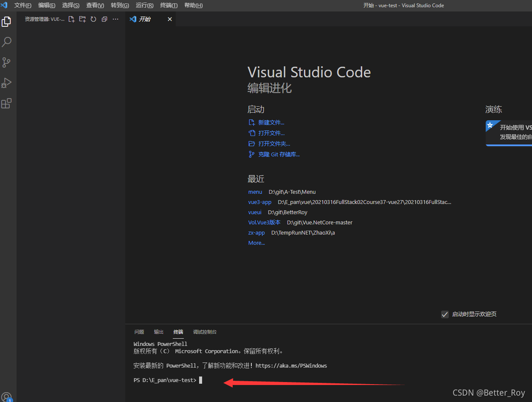Screen dimensions: 532x402
Task: Click 克隆 Git 存储库 link
Action: [279, 154]
